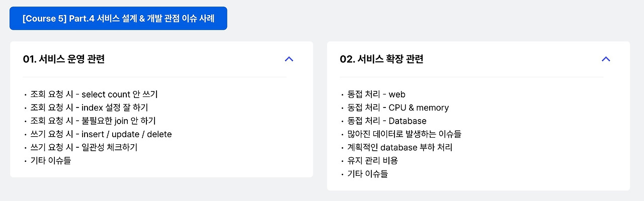The image size is (644, 201).
Task: Click the 01. 서비스 운영 관련 heading
Action: tap(64, 59)
